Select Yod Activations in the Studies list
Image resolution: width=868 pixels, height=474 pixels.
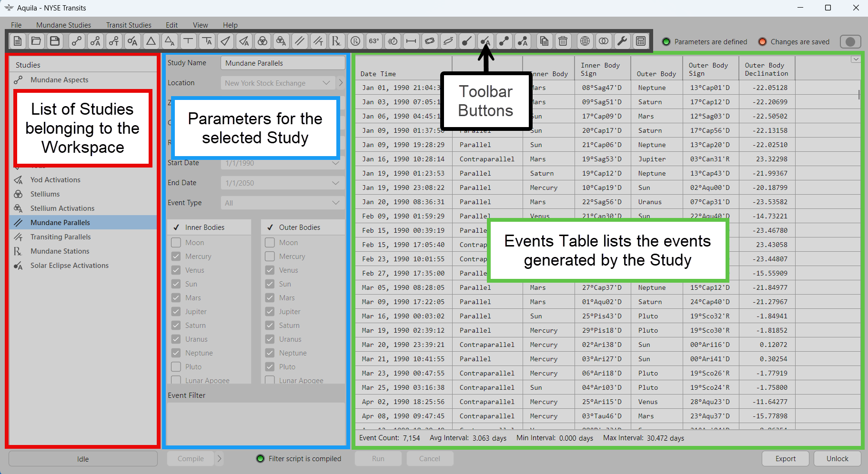tap(83, 180)
